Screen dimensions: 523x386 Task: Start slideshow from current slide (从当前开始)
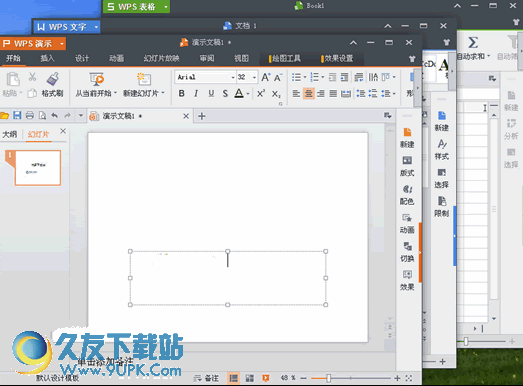click(96, 85)
